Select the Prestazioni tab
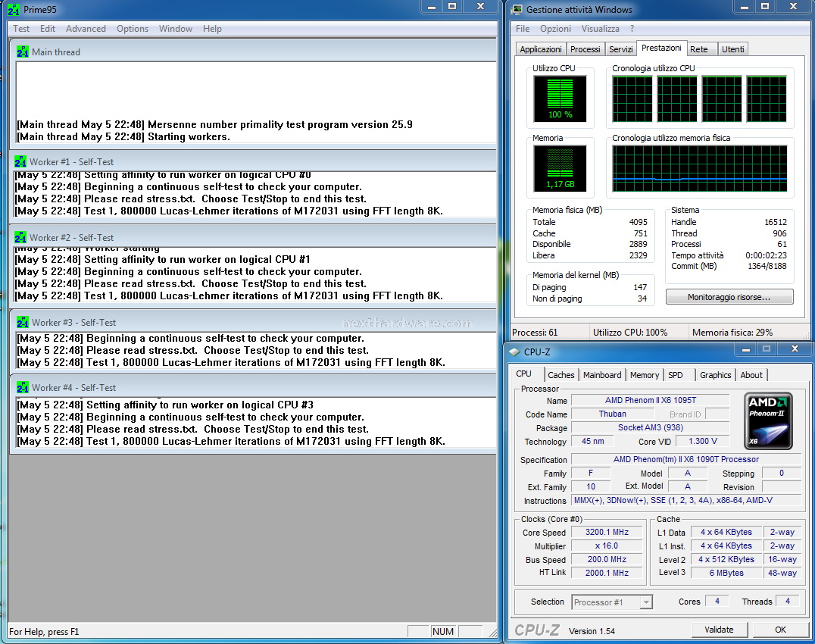815x644 pixels. (x=661, y=48)
